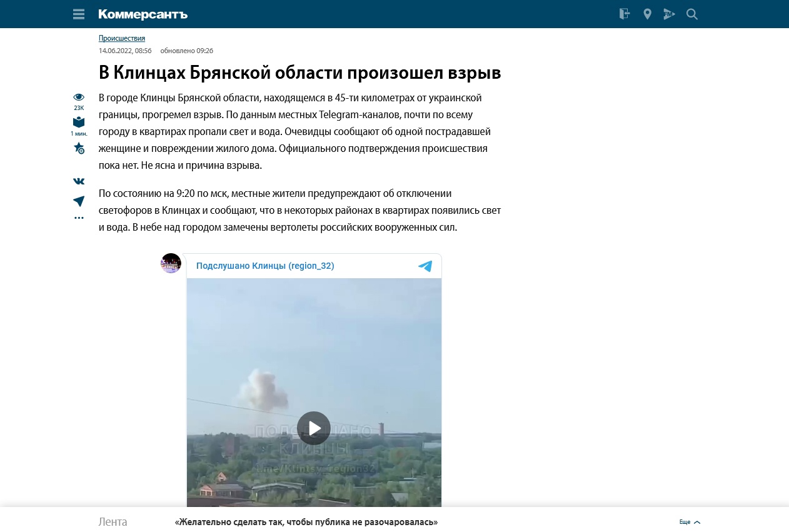Screen dimensions: 789x532
Task: Share article via Telegram plane icon
Action: (79, 201)
